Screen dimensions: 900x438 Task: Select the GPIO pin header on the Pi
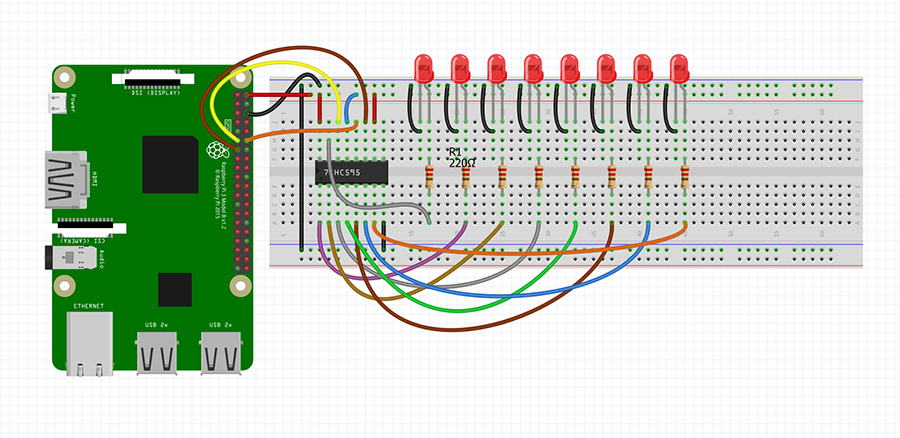(238, 180)
